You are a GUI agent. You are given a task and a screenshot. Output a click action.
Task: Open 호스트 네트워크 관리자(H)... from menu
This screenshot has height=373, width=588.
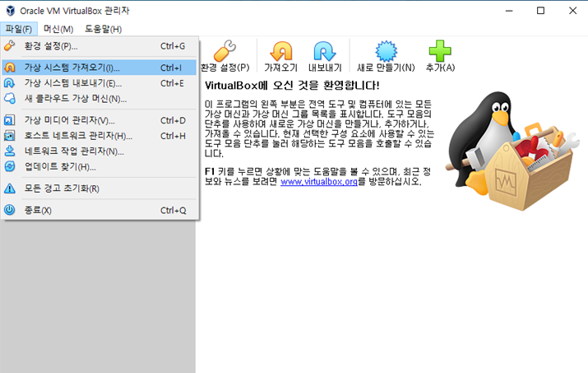99,136
